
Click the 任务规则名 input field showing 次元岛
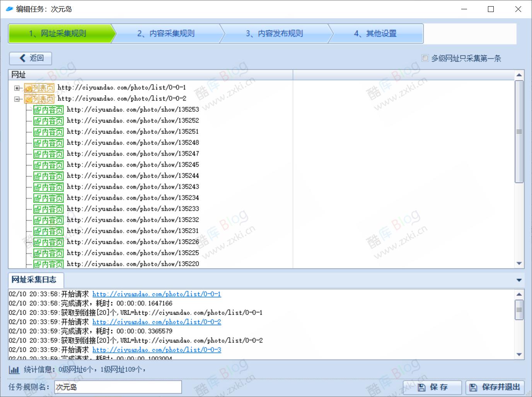point(118,387)
